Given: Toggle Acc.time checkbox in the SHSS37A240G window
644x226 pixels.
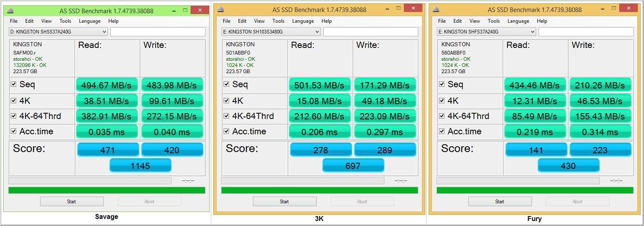Looking at the screenshot, I should (x=13, y=131).
